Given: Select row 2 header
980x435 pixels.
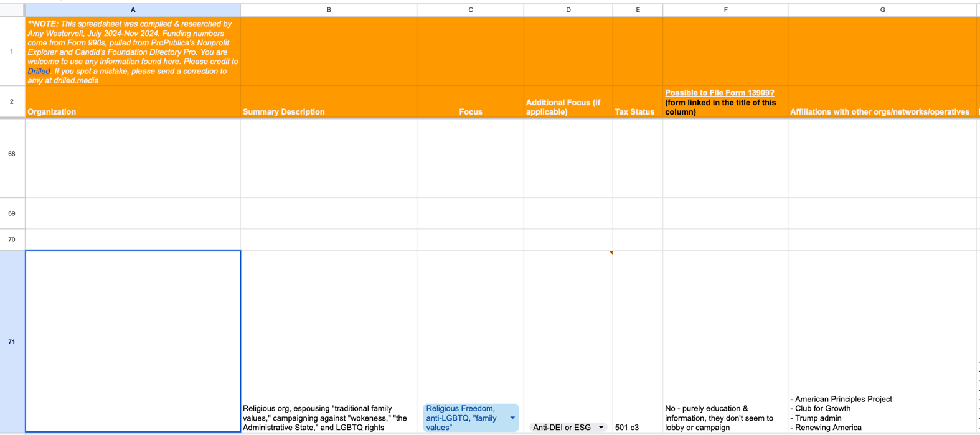Looking at the screenshot, I should pyautogui.click(x=12, y=101).
